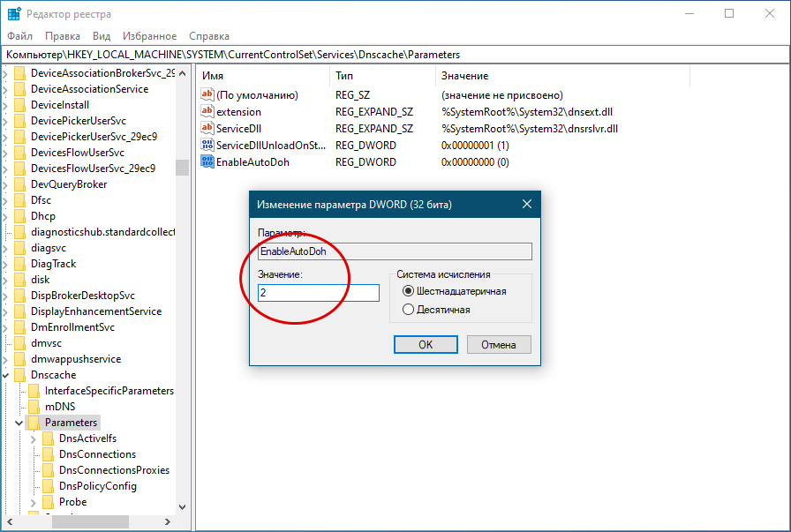Expand the Dhcp tree node
The width and height of the screenshot is (791, 532).
pos(5,216)
